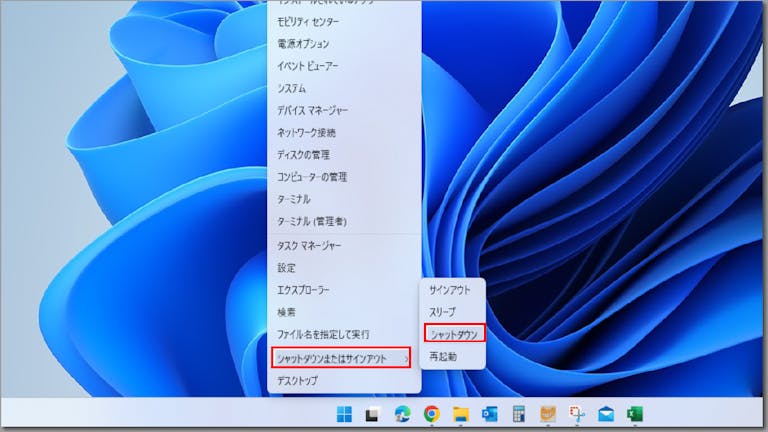Open File Explorer folder icon on taskbar
This screenshot has width=768, height=432.
[460, 414]
